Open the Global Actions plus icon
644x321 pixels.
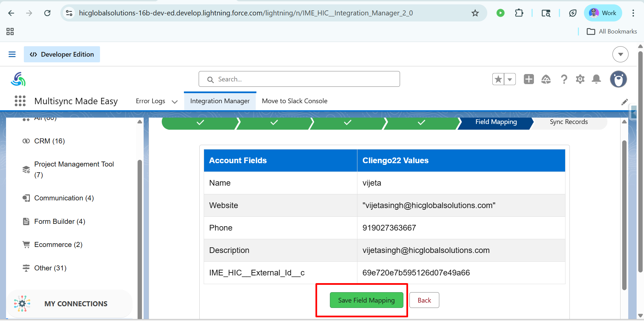click(529, 79)
